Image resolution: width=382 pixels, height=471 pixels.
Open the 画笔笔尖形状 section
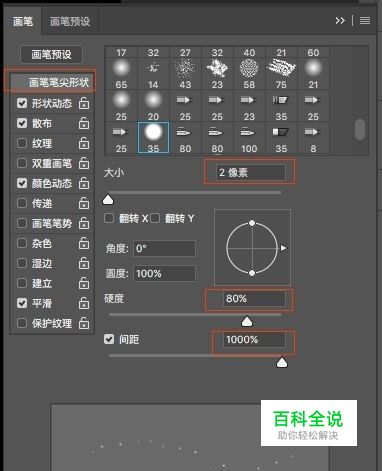click(x=52, y=82)
